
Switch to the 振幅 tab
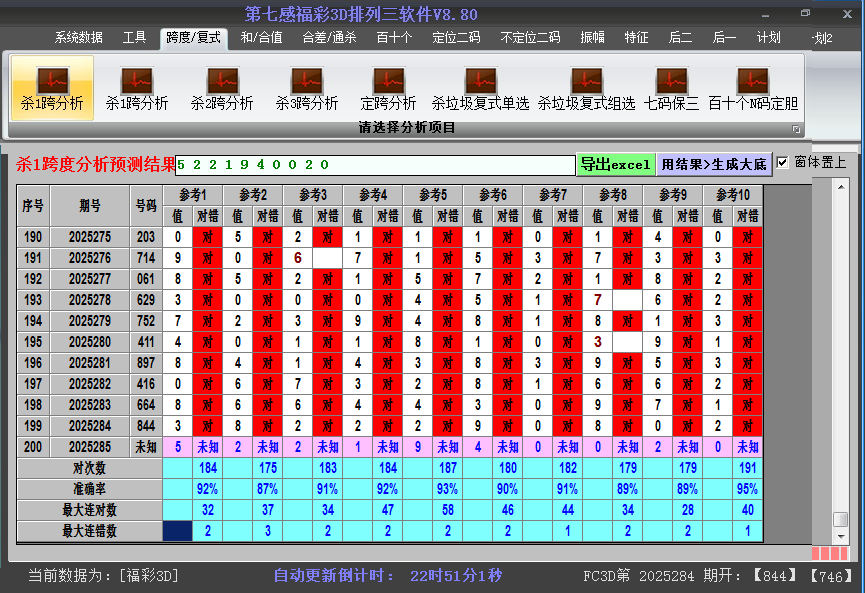coord(593,38)
